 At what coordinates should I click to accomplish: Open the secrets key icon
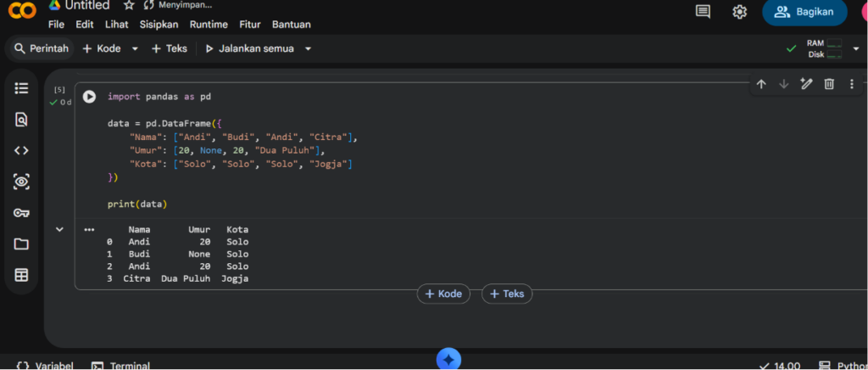[x=21, y=213]
